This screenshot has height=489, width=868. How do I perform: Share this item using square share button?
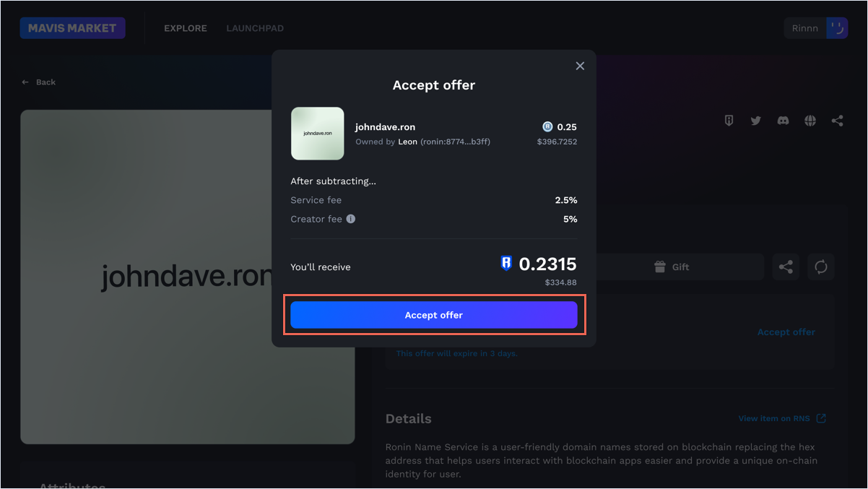[x=786, y=267]
